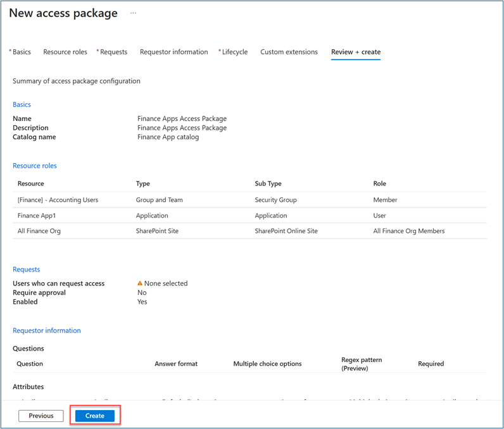Viewport: 504px width, 429px height.
Task: Follow the Requestor information section link
Action: click(x=47, y=330)
